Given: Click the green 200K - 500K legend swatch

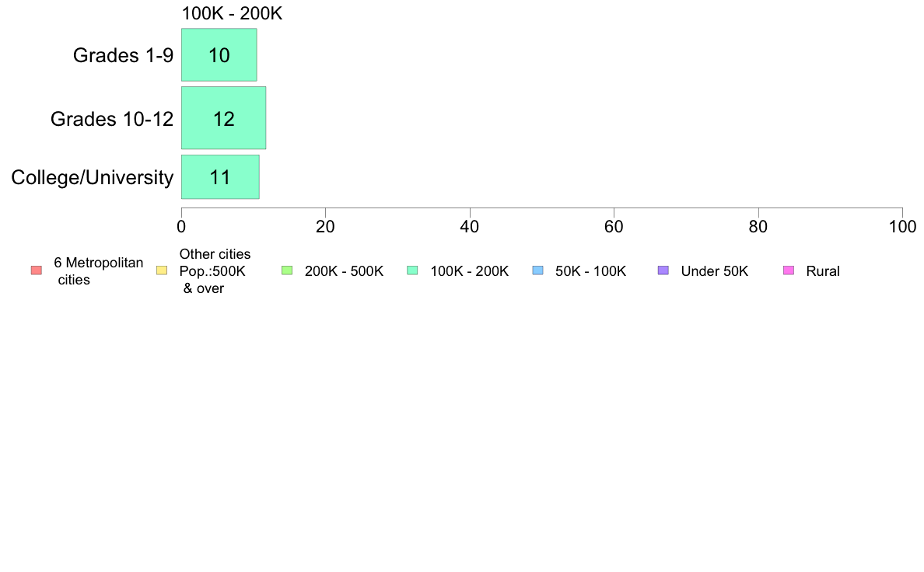Looking at the screenshot, I should [x=287, y=270].
